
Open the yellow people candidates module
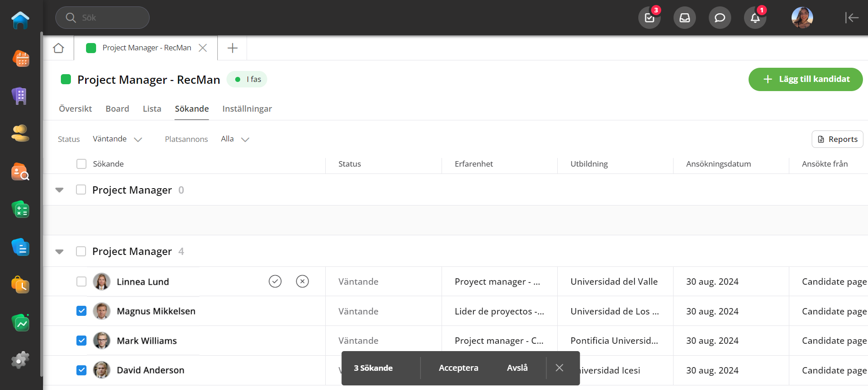tap(20, 133)
